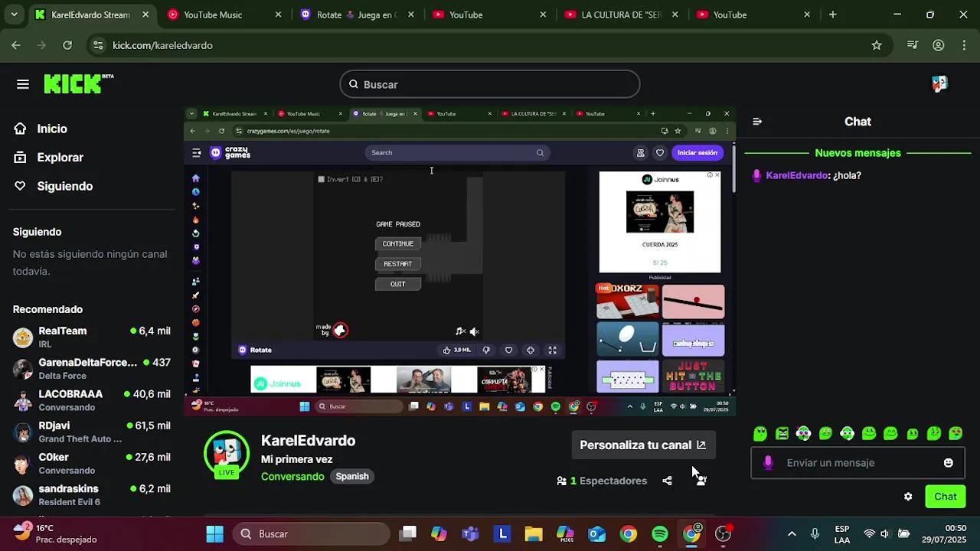Bookmark this page with star
The width and height of the screenshot is (980, 551).
877,45
